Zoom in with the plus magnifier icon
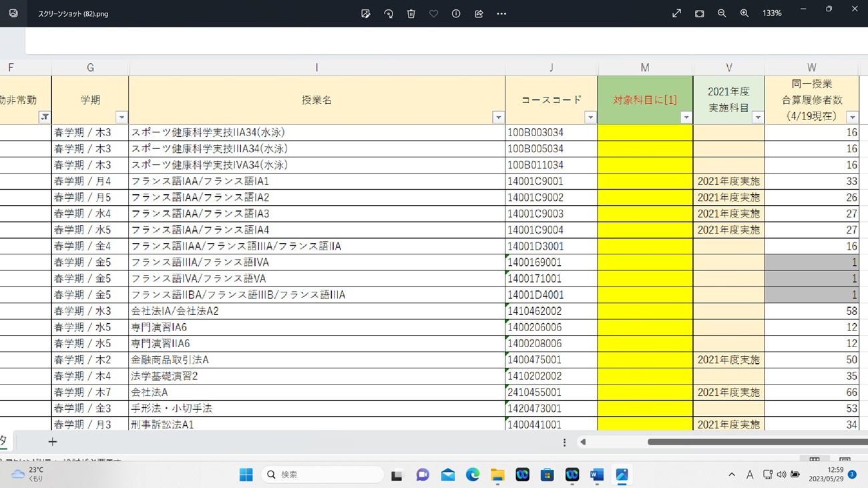 [x=744, y=13]
